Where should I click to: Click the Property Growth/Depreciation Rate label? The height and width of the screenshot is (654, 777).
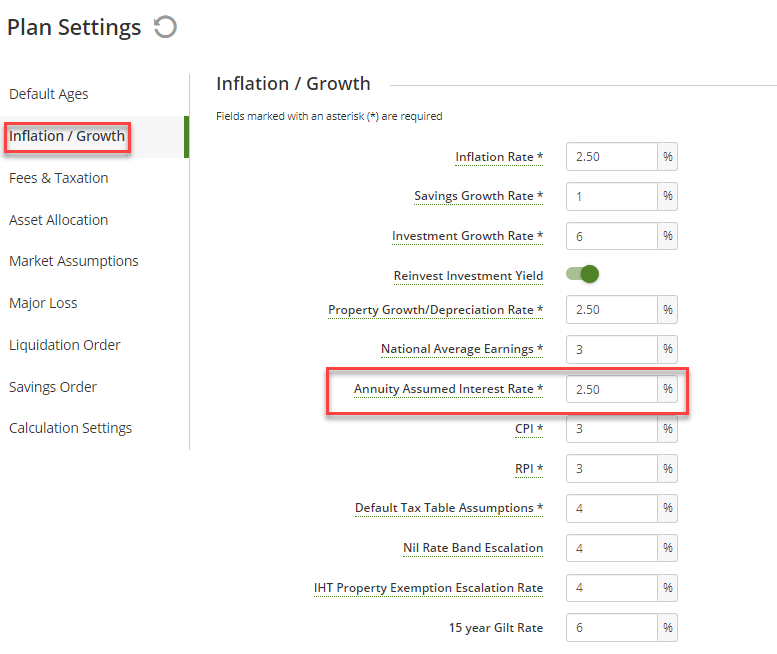point(435,310)
